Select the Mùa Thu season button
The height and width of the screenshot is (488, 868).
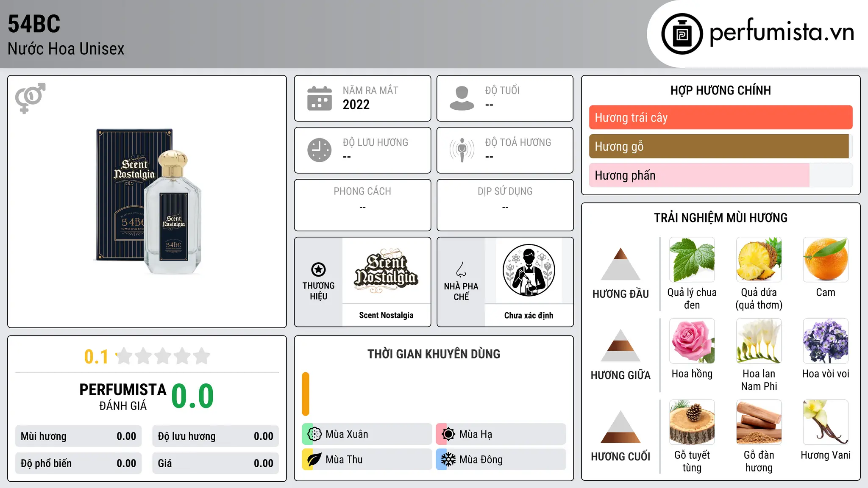coord(367,460)
